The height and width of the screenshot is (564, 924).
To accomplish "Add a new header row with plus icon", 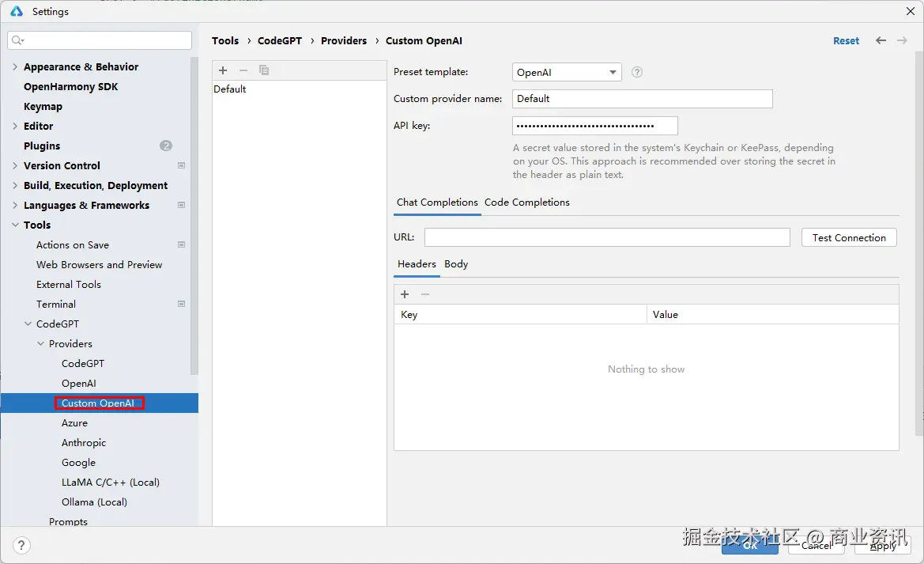I will 405,293.
